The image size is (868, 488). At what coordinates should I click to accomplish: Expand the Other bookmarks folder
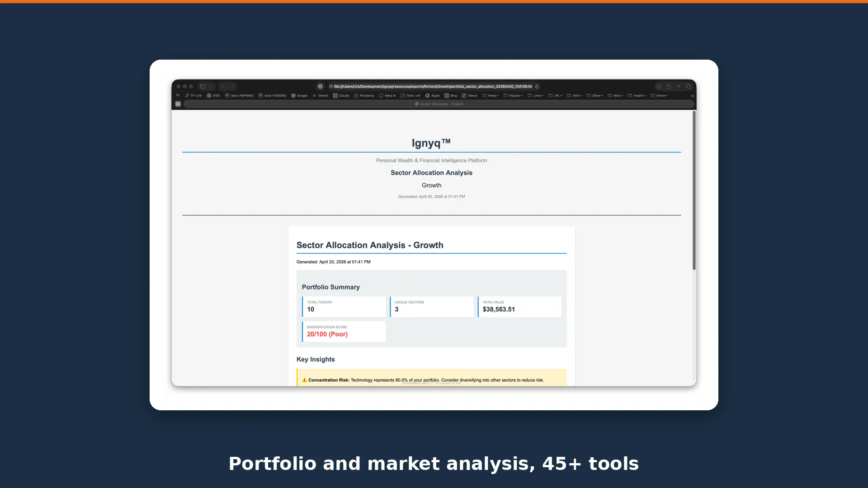[x=595, y=96]
